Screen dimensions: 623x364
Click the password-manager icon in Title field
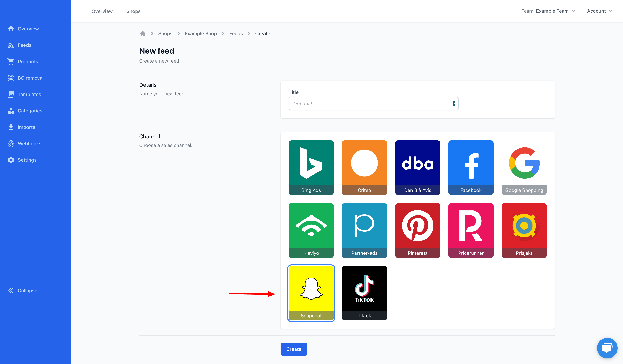click(454, 104)
